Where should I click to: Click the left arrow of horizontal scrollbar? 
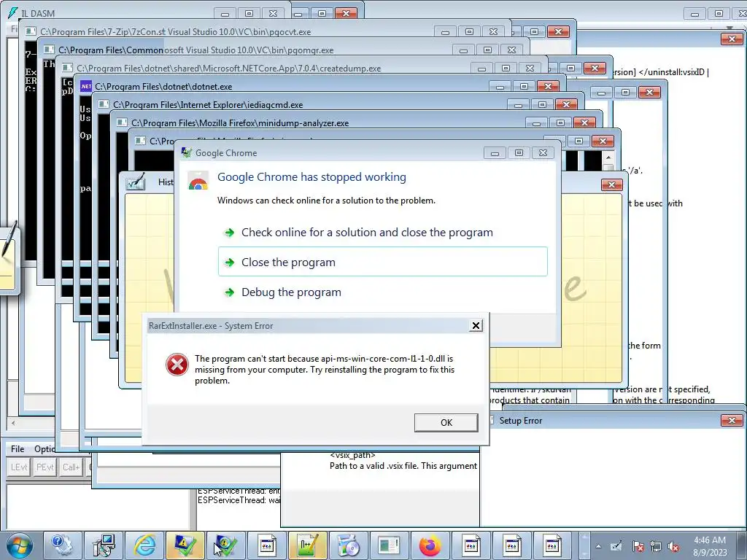(13, 423)
